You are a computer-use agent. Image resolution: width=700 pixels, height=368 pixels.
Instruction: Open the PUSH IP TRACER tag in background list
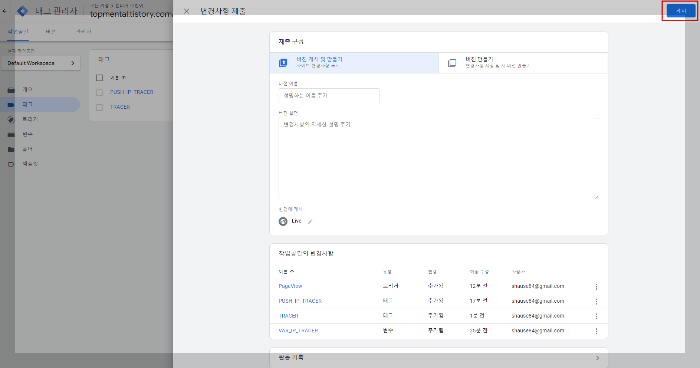click(132, 92)
